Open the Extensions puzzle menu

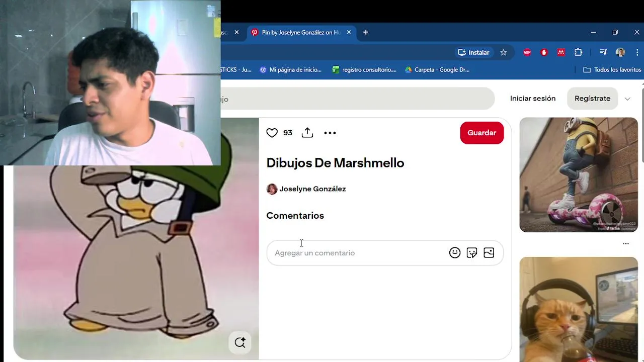coord(578,52)
